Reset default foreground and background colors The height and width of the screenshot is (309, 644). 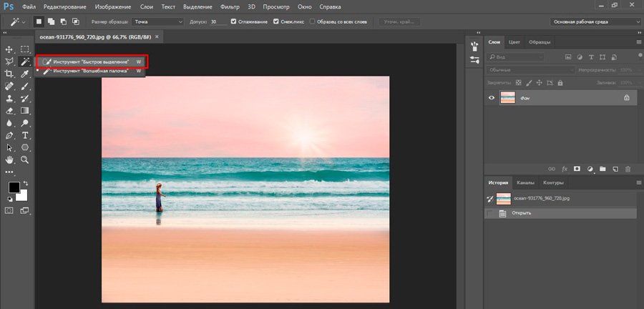[10, 199]
